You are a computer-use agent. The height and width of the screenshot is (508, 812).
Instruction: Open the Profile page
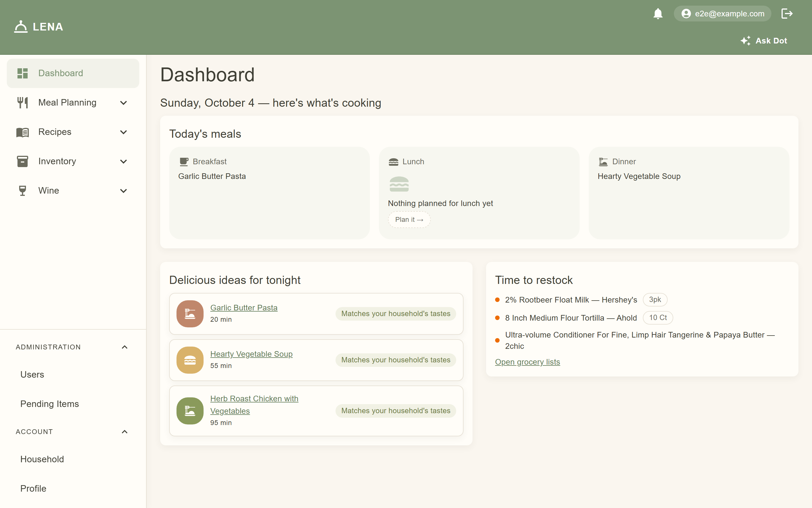pos(33,489)
